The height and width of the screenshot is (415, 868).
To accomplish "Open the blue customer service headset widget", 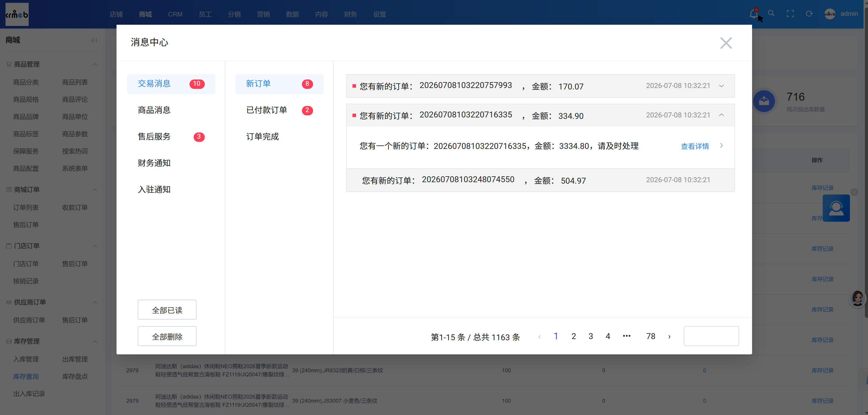I will pos(836,208).
